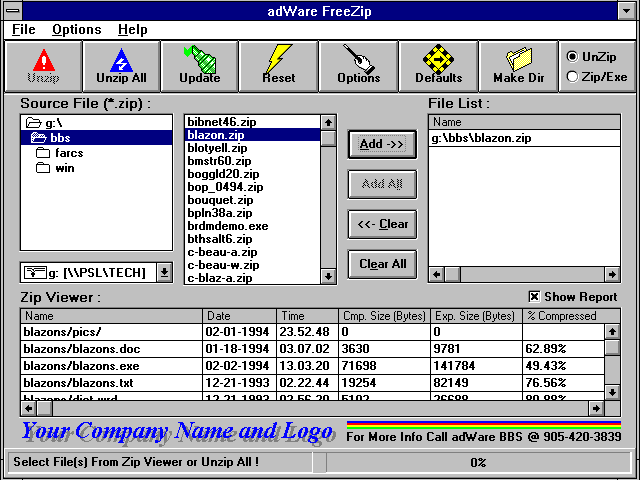640x480 pixels.
Task: Open the File menu
Action: (23, 30)
